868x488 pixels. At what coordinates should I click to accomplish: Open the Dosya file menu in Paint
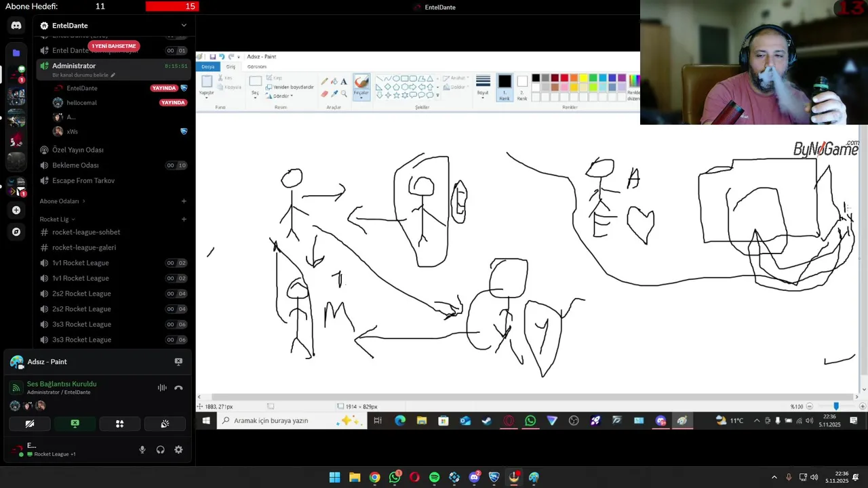pyautogui.click(x=208, y=66)
